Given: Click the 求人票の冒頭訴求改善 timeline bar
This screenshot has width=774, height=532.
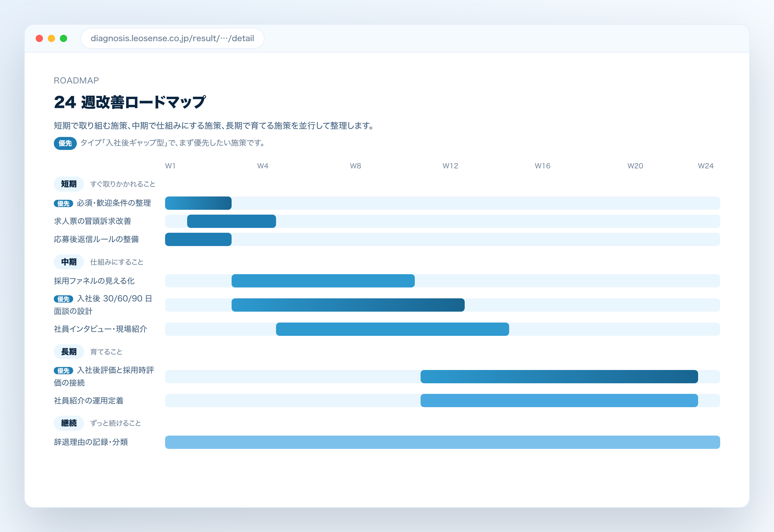Looking at the screenshot, I should [232, 221].
